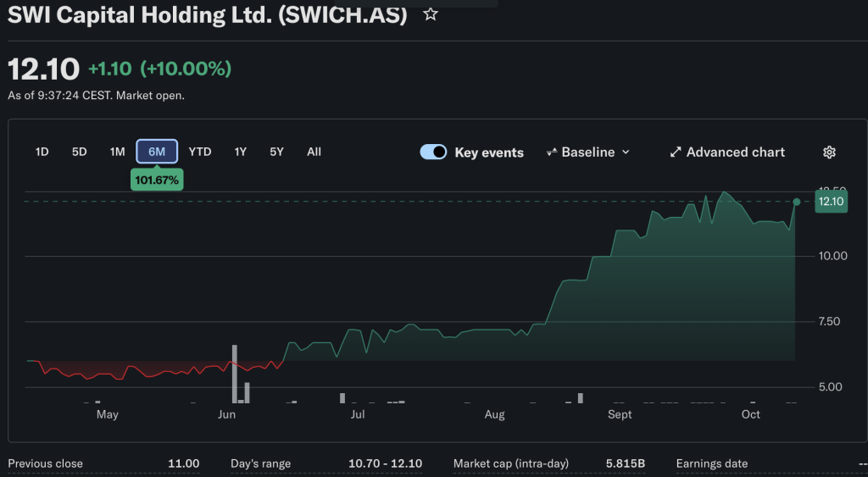
Task: Click the 12.10 current price heading
Action: point(44,69)
